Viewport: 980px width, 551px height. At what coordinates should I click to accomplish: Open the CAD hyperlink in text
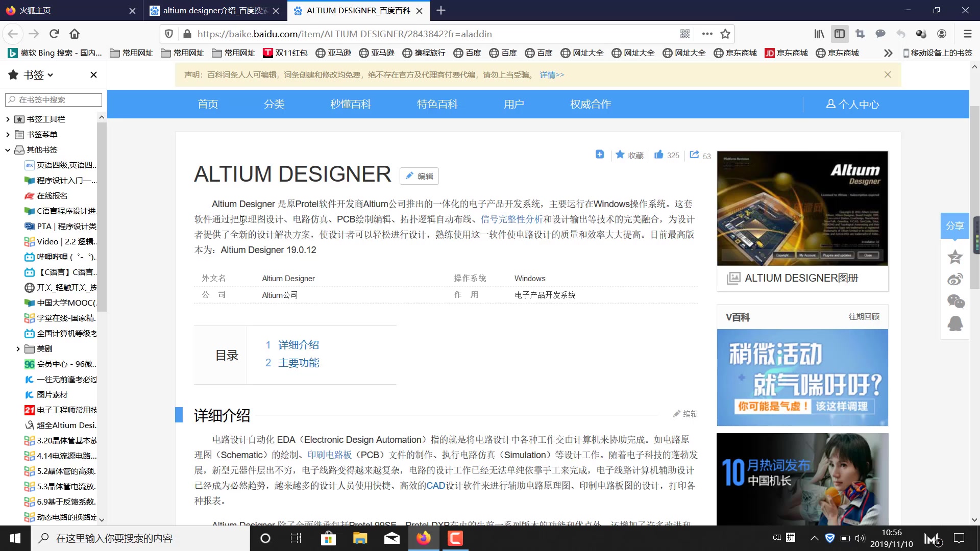point(436,486)
